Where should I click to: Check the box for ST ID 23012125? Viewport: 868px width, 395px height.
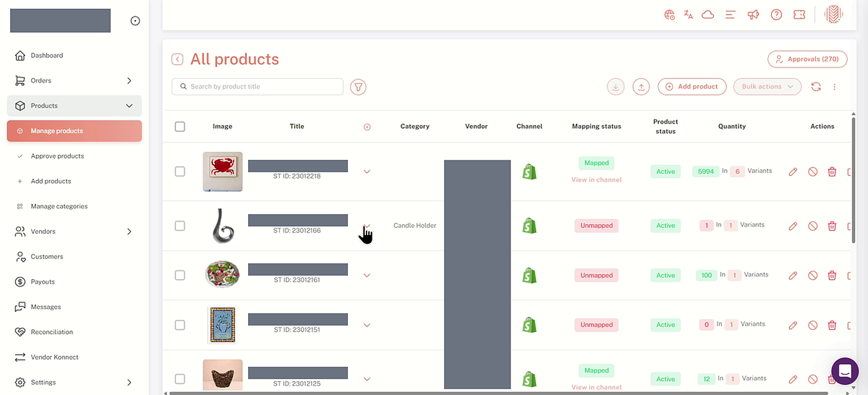(x=180, y=379)
